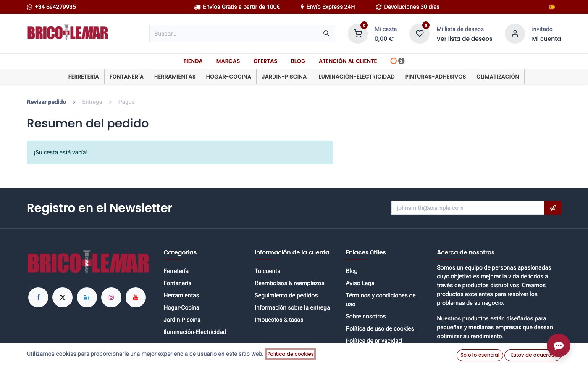
Task: Click the clock opening hours icon
Action: [x=394, y=61]
